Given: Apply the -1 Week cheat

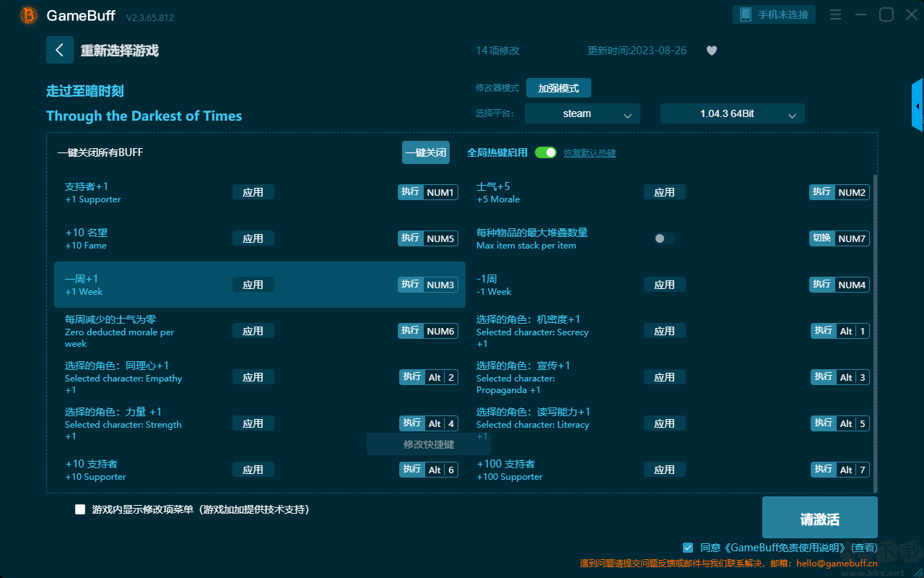Looking at the screenshot, I should click(x=665, y=285).
